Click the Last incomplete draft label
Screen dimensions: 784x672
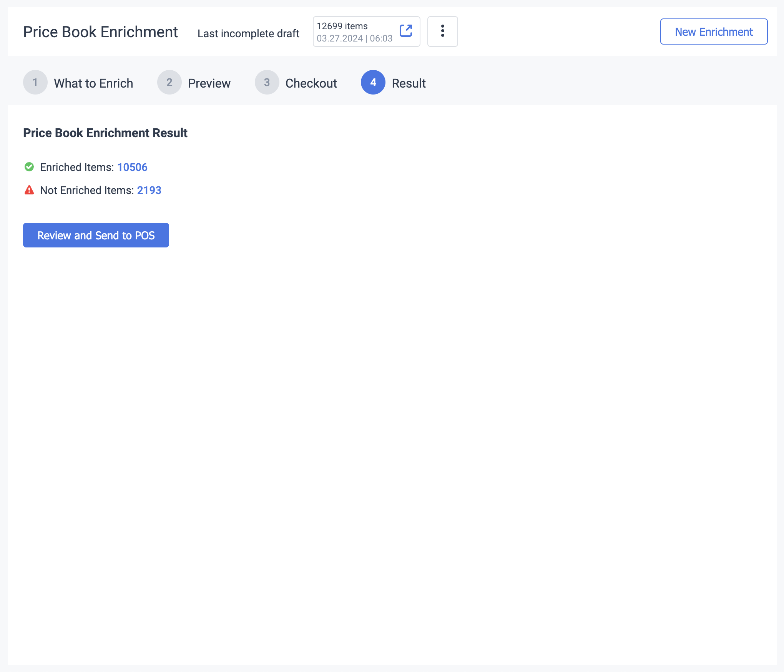248,34
